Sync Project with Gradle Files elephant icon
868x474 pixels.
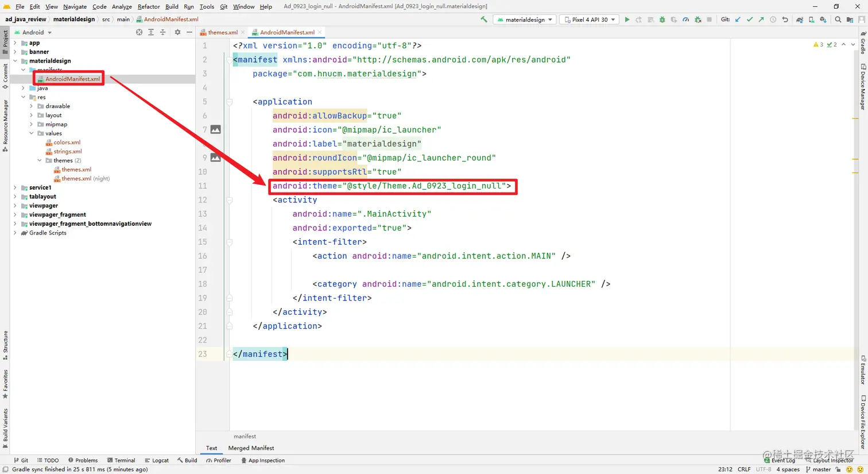coord(800,20)
